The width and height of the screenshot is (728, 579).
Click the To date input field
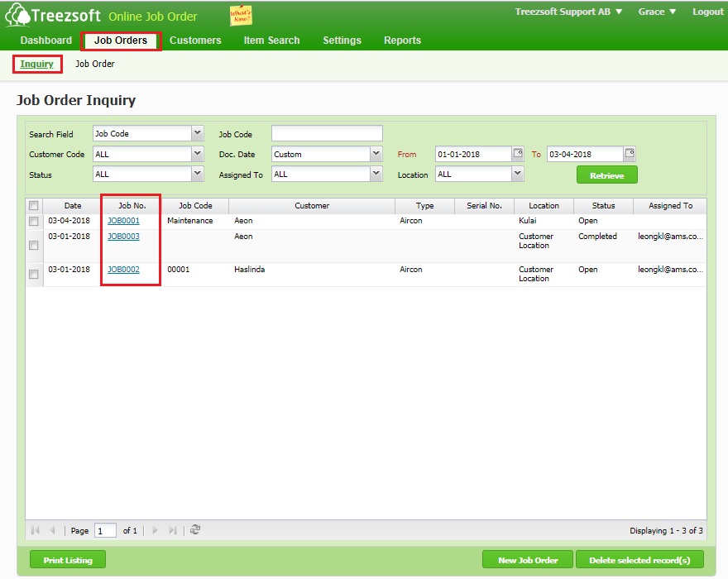(585, 154)
